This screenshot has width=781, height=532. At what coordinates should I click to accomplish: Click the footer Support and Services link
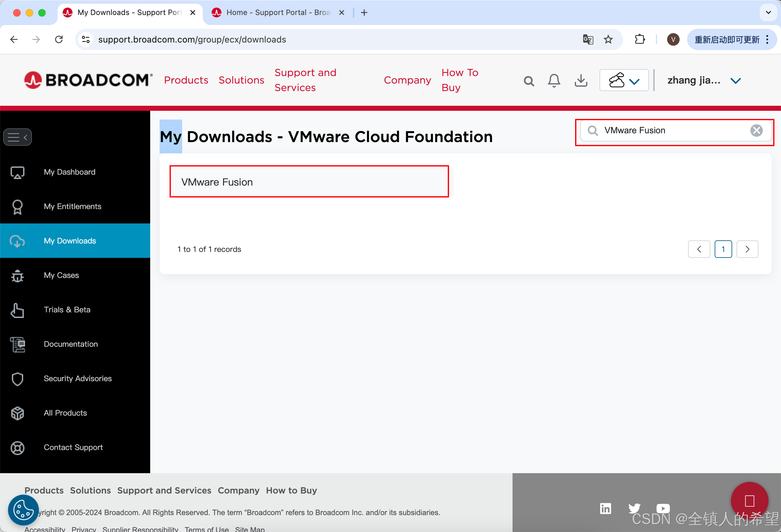pos(164,491)
